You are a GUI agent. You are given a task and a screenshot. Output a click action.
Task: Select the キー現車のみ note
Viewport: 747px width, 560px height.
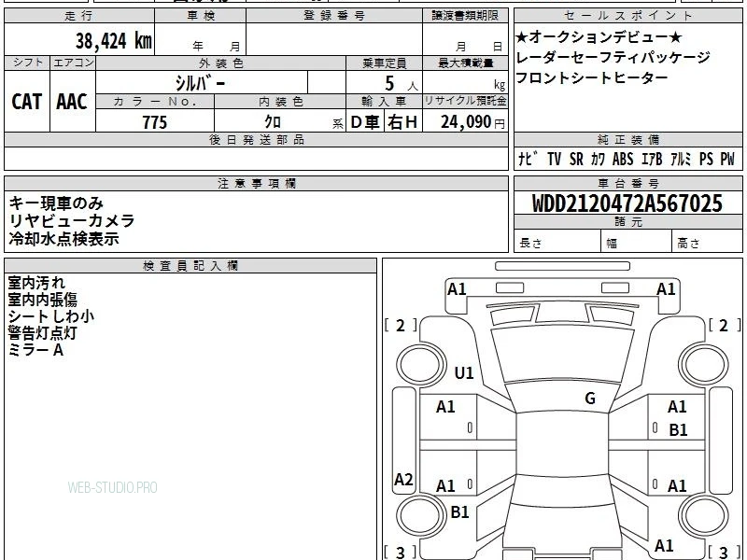coord(56,203)
